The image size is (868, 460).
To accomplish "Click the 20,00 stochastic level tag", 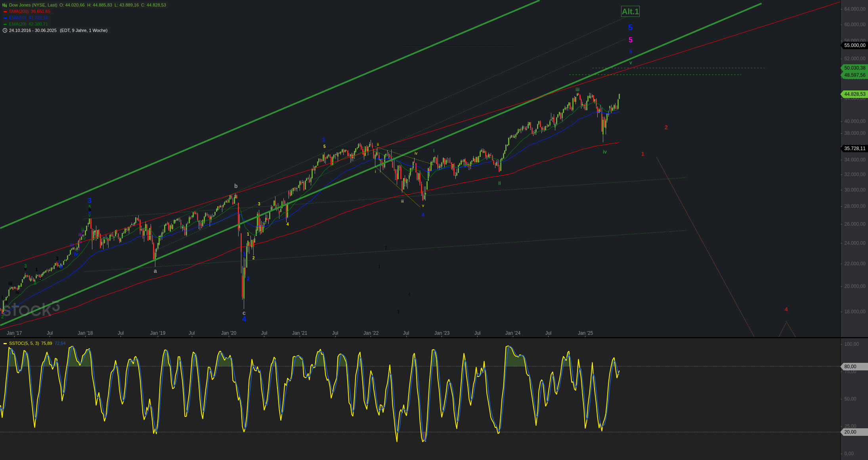I will click(855, 432).
